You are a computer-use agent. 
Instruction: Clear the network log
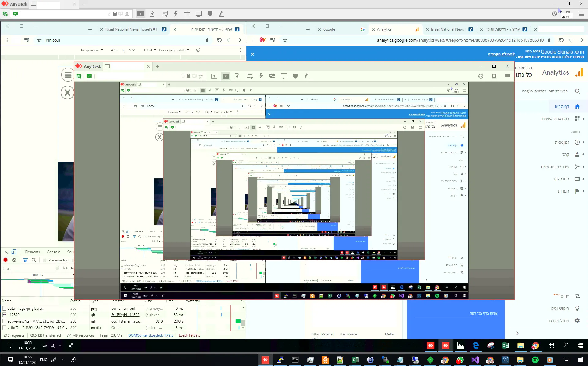click(x=14, y=260)
